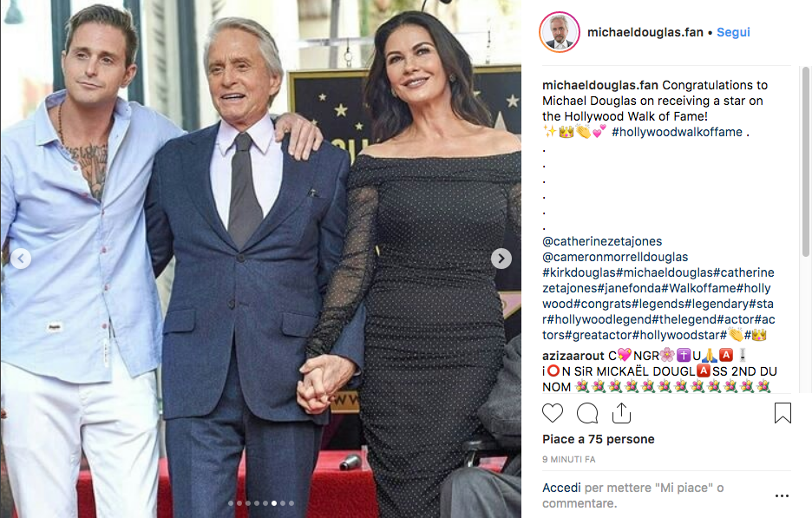This screenshot has height=518, width=812.
Task: Open michaeldouglas.fan profile avatar
Action: (x=560, y=32)
